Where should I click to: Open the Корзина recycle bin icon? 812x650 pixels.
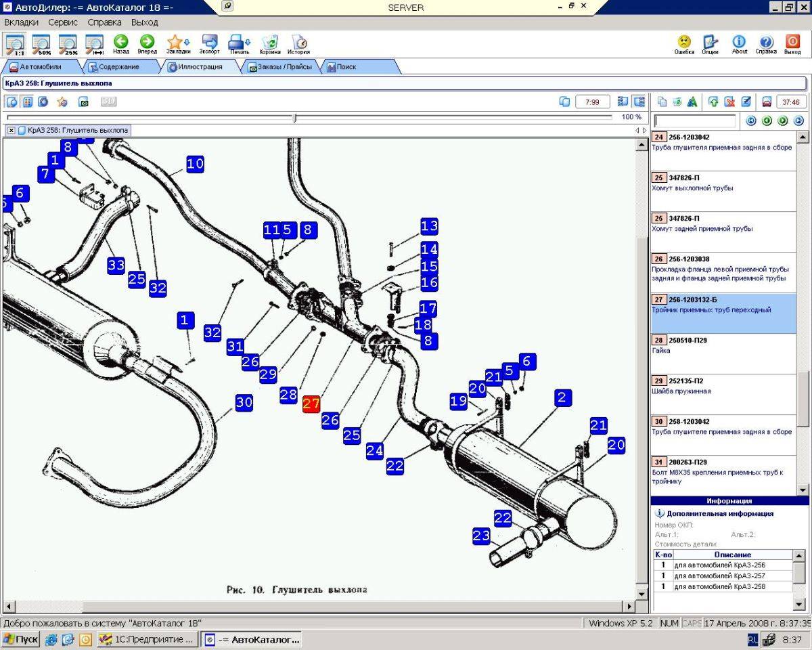[270, 45]
